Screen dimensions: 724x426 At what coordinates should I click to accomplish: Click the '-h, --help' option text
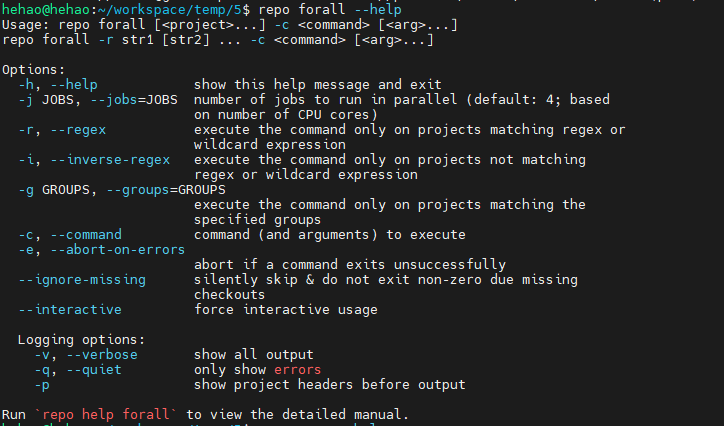[58, 85]
